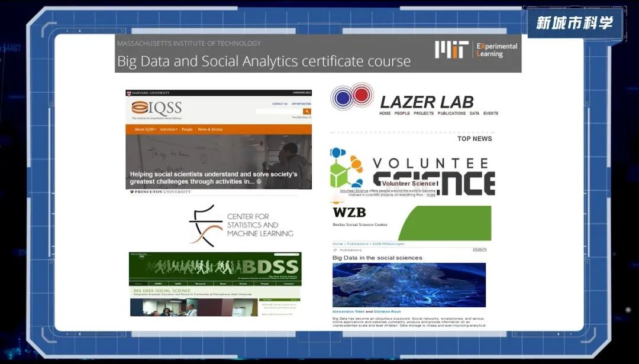Open the About IQSS dropdown menu
Image resolution: width=639 pixels, height=364 pixels.
coord(145,129)
